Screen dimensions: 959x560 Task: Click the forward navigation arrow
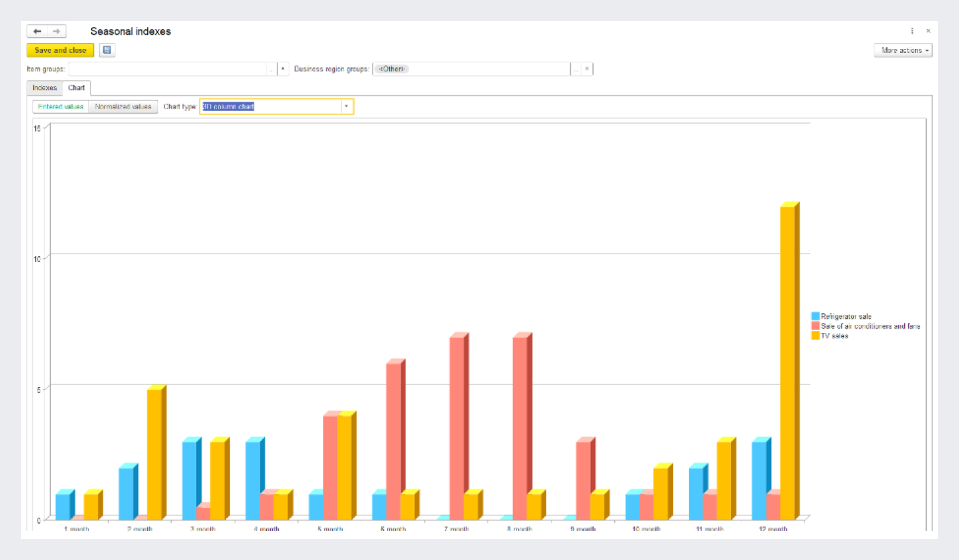[x=56, y=31]
